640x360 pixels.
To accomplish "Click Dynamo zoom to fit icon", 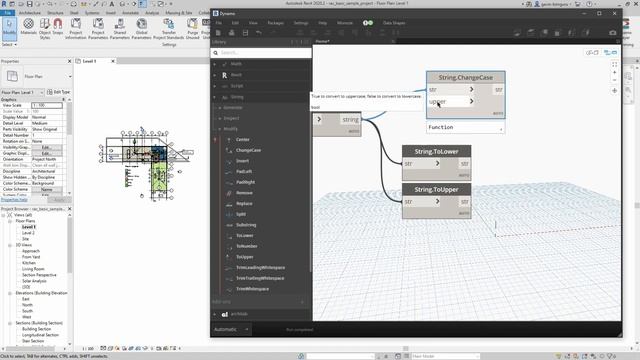I will 614,64.
